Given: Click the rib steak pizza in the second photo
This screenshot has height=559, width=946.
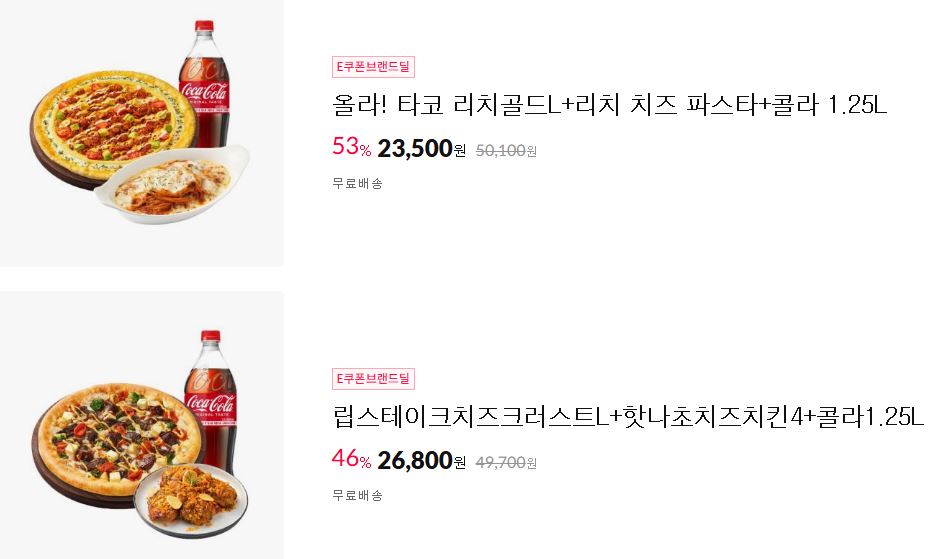Looking at the screenshot, I should (116, 443).
